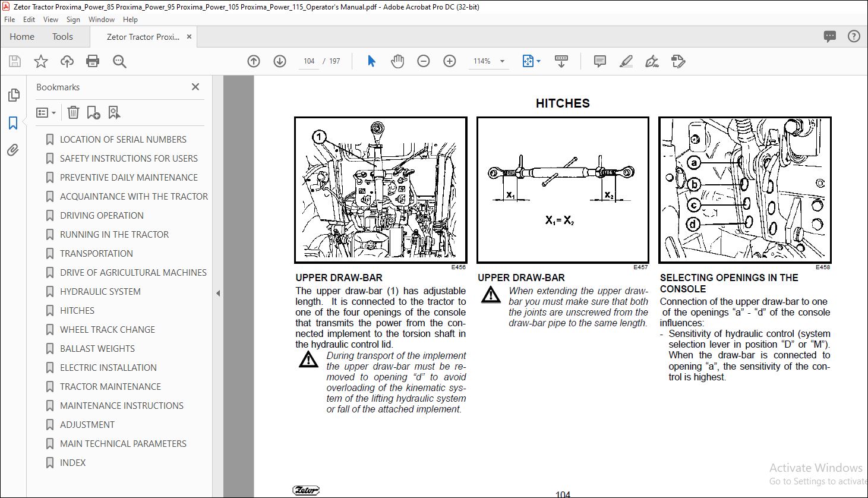Switch to the Tools tab
Screen dimensions: 868x498
click(62, 37)
